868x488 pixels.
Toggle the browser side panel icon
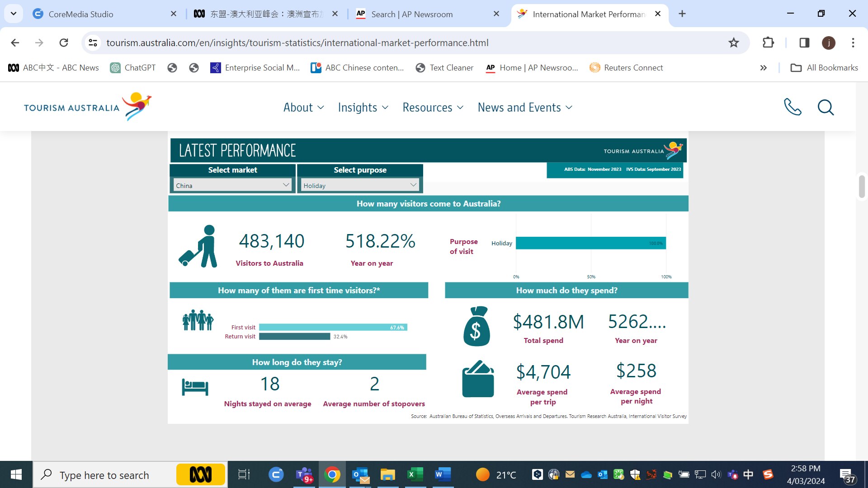[804, 42]
